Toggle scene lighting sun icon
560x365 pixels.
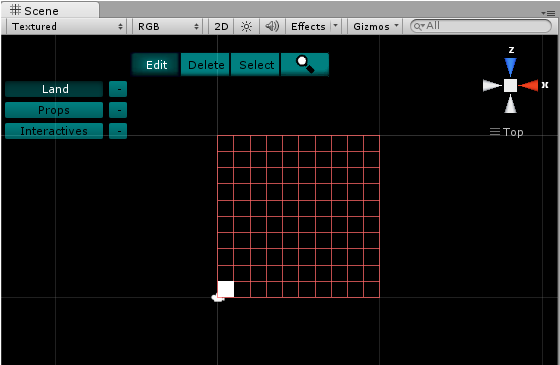pyautogui.click(x=246, y=26)
